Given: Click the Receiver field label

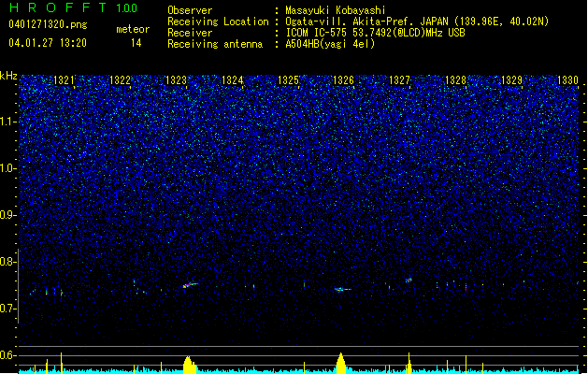Looking at the screenshot, I should click(x=190, y=33).
